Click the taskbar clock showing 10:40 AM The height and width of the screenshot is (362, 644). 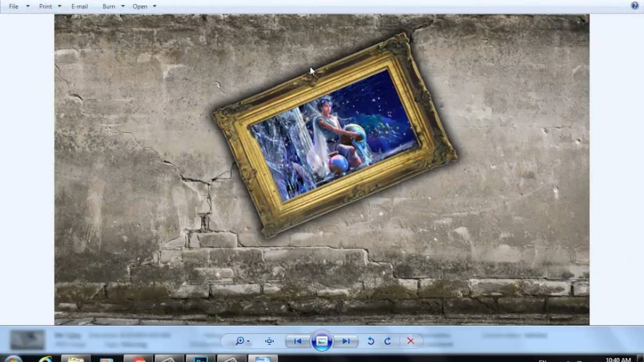point(618,359)
